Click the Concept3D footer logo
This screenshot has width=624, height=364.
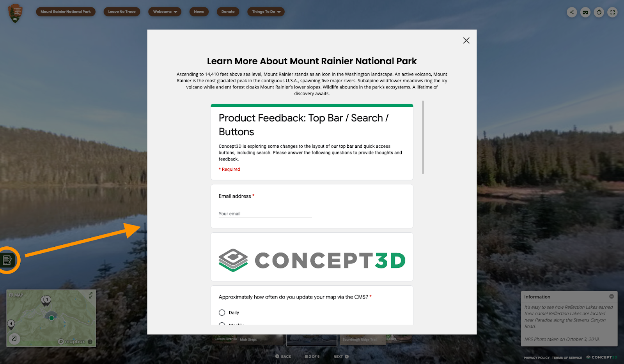(x=601, y=357)
